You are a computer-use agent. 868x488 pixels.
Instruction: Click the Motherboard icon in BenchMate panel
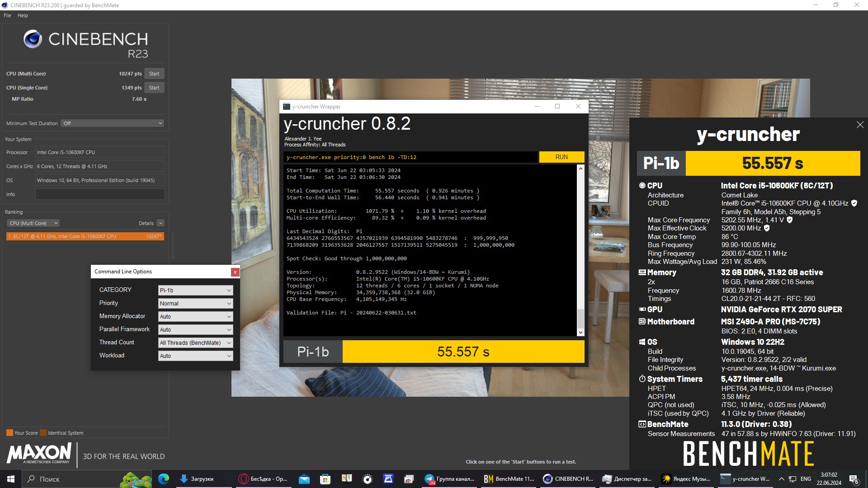tap(642, 322)
